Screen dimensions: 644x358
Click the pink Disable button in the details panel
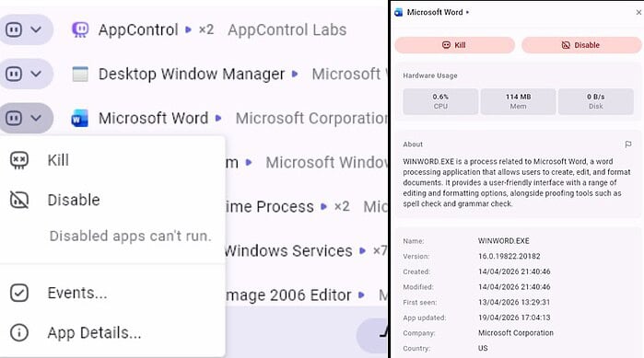581,45
